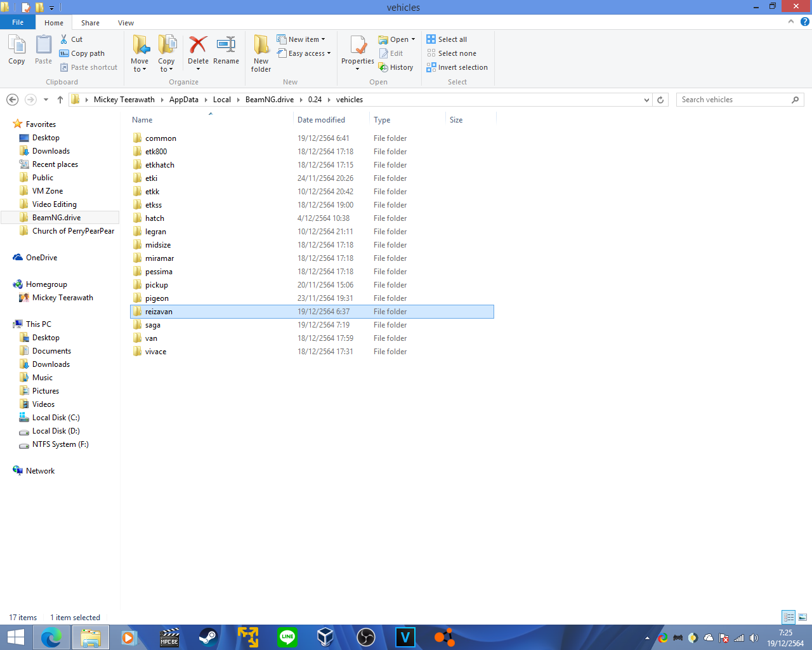Expand the quick access toolbar dropdown

click(52, 8)
